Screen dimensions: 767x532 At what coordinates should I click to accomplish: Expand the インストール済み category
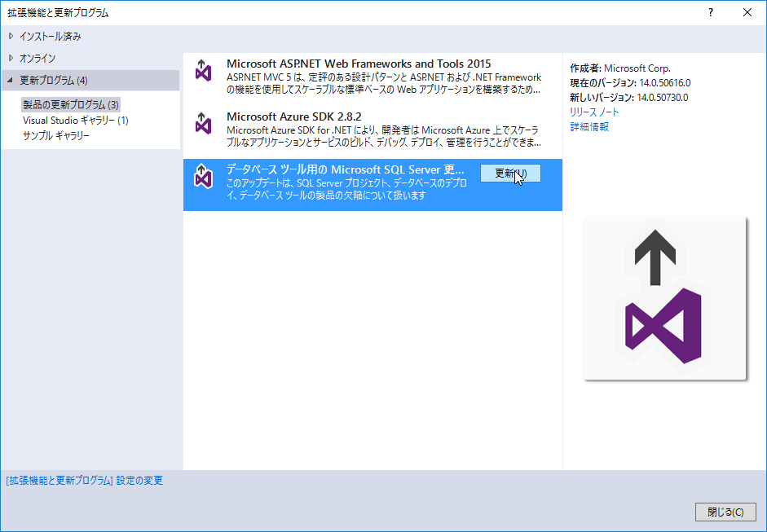pos(11,36)
